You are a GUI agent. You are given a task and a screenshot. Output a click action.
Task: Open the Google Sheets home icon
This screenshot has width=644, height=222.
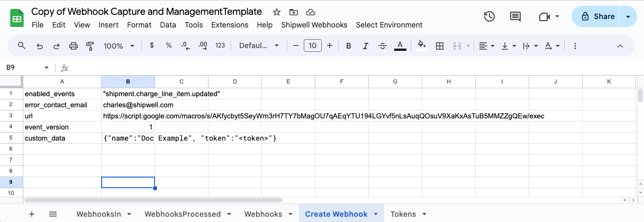17,18
